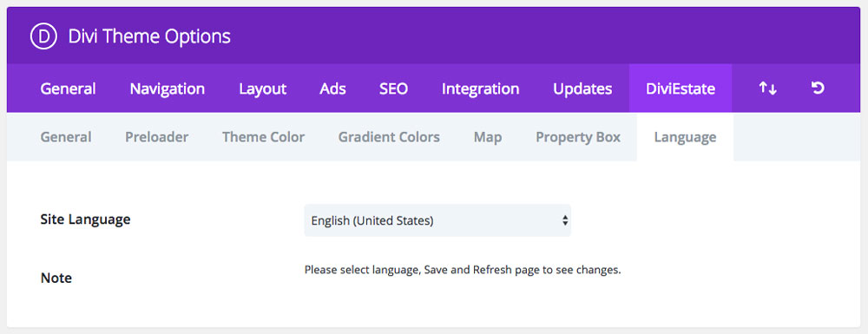868x334 pixels.
Task: Open the Site Language dropdown
Action: point(437,220)
